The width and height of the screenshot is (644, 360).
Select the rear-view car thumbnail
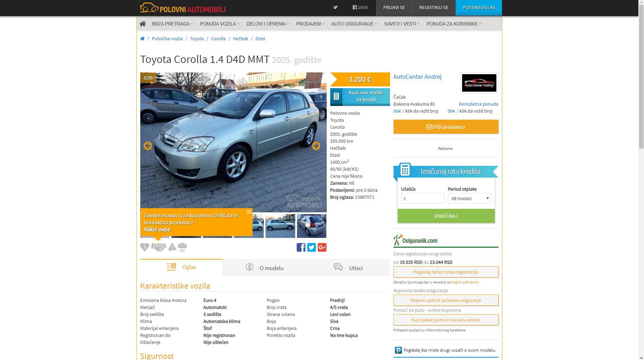pyautogui.click(x=312, y=226)
